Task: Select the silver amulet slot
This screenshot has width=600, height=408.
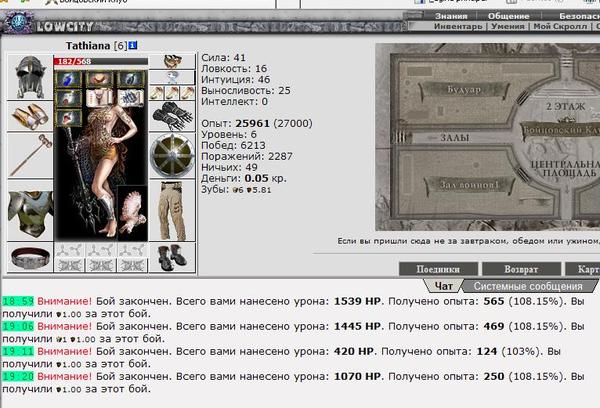Action: click(x=172, y=78)
